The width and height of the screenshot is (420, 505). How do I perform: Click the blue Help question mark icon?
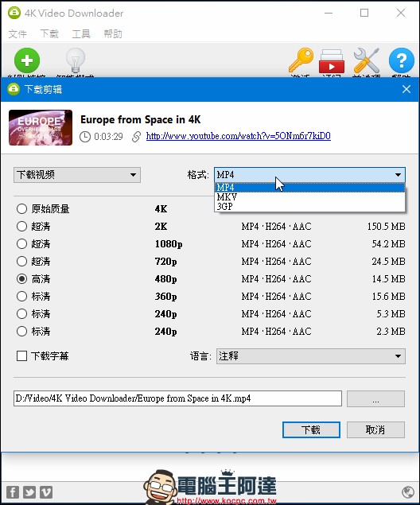402,60
